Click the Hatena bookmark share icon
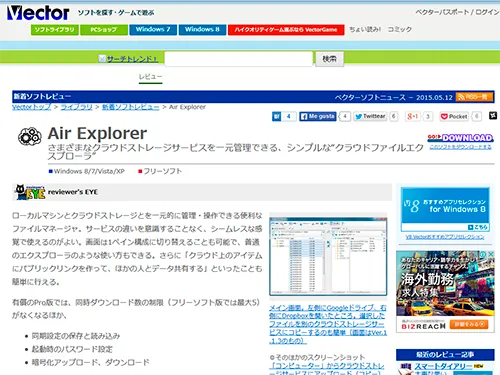The image size is (500, 375). click(x=276, y=116)
